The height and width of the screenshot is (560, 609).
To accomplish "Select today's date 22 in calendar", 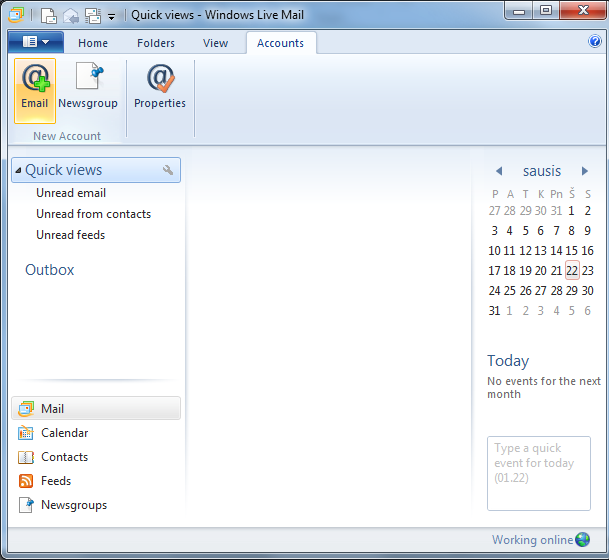I will [x=572, y=270].
